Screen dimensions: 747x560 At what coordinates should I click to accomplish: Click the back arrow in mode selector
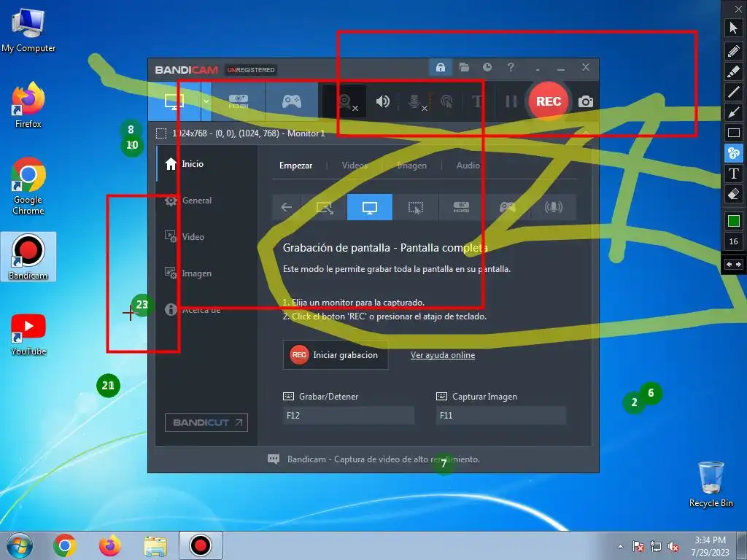tap(286, 207)
